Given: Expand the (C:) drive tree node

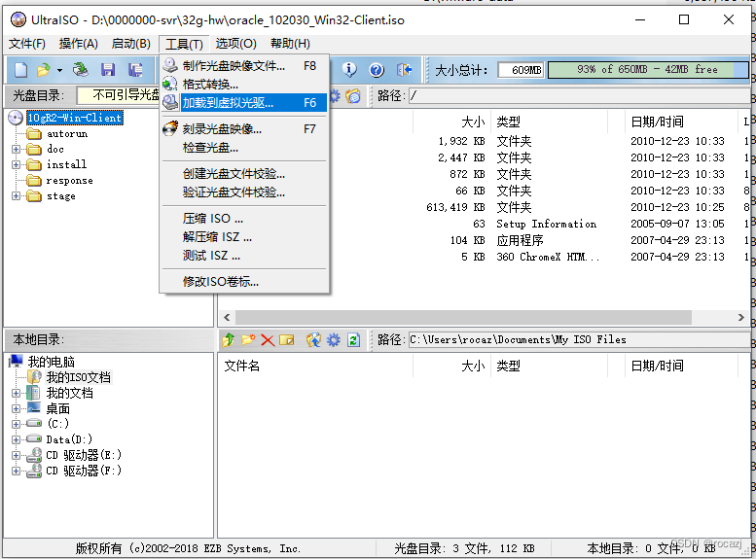Looking at the screenshot, I should pyautogui.click(x=16, y=424).
